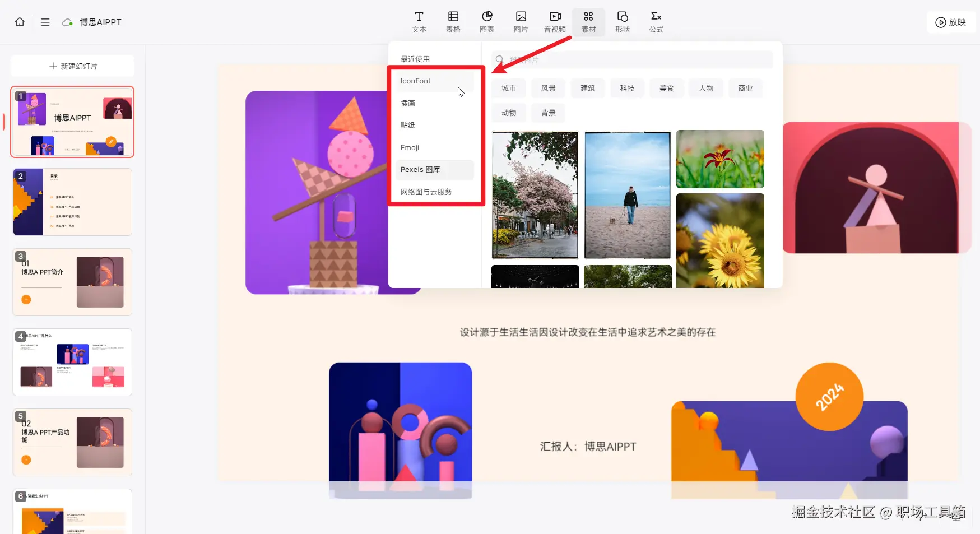
Task: Choose the Pexels 图库 category
Action: [x=435, y=169]
